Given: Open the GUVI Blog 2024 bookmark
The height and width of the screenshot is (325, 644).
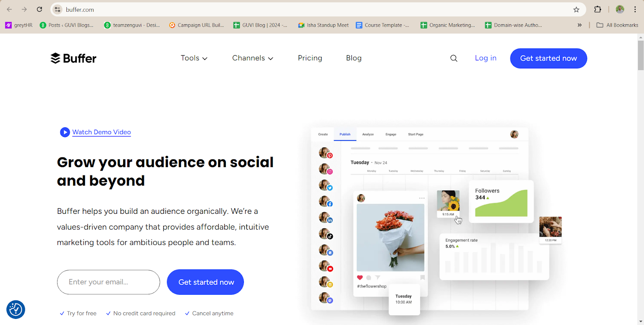Looking at the screenshot, I should click(x=260, y=25).
